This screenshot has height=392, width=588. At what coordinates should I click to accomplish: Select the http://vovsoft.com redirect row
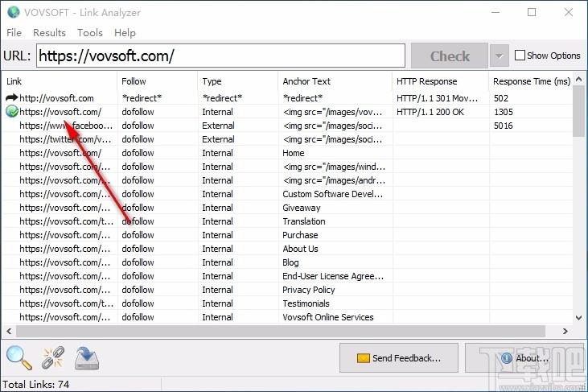coord(287,98)
